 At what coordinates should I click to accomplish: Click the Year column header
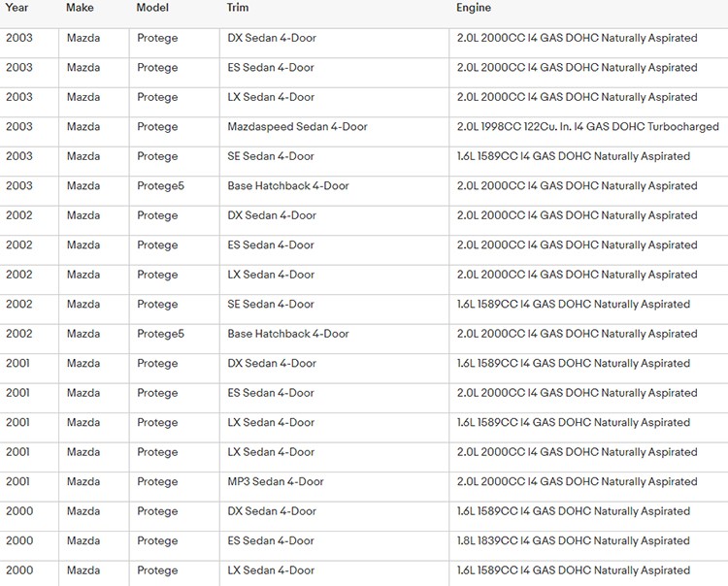pyautogui.click(x=17, y=8)
